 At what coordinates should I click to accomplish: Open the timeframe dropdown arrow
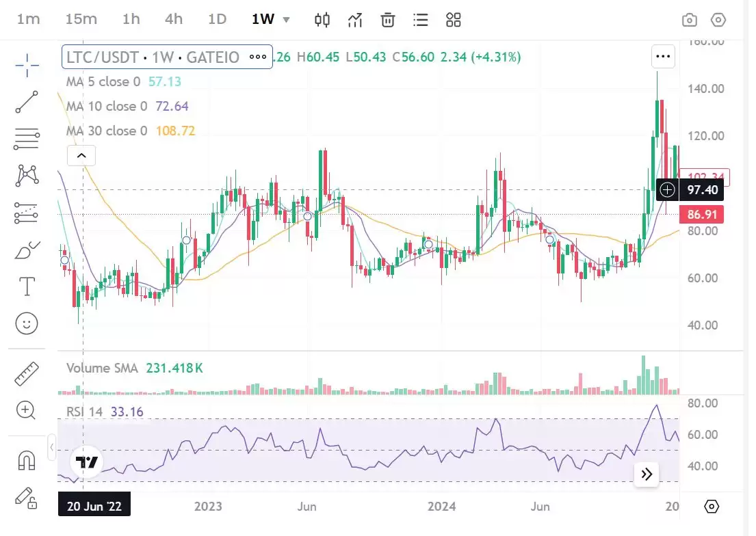[286, 20]
